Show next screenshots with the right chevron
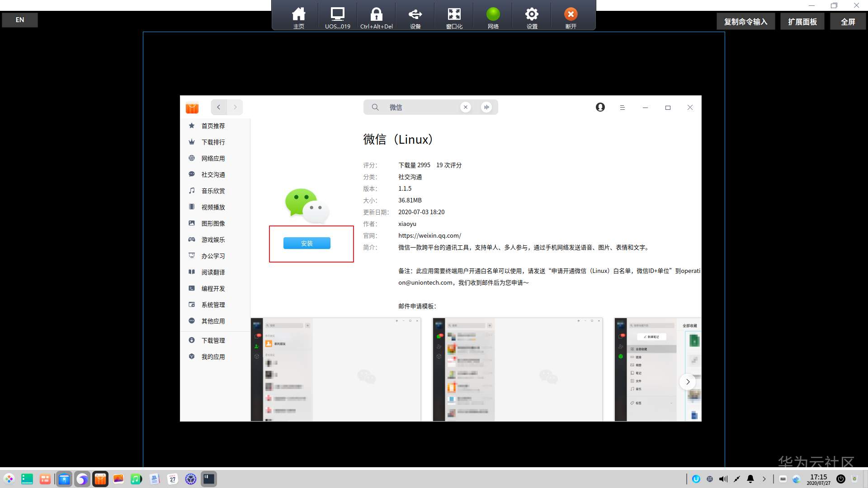This screenshot has height=488, width=868. [688, 382]
